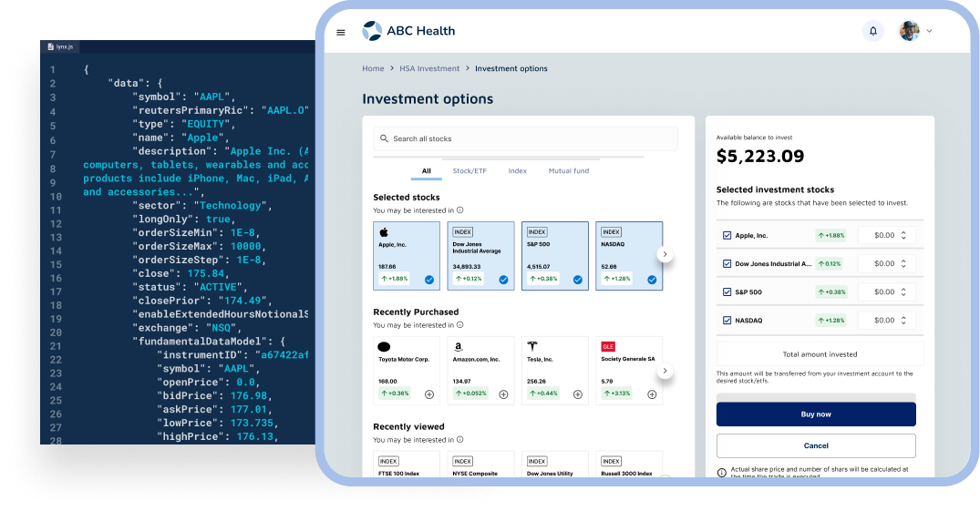
Task: Switch to the Mutual fund tab
Action: tap(568, 171)
